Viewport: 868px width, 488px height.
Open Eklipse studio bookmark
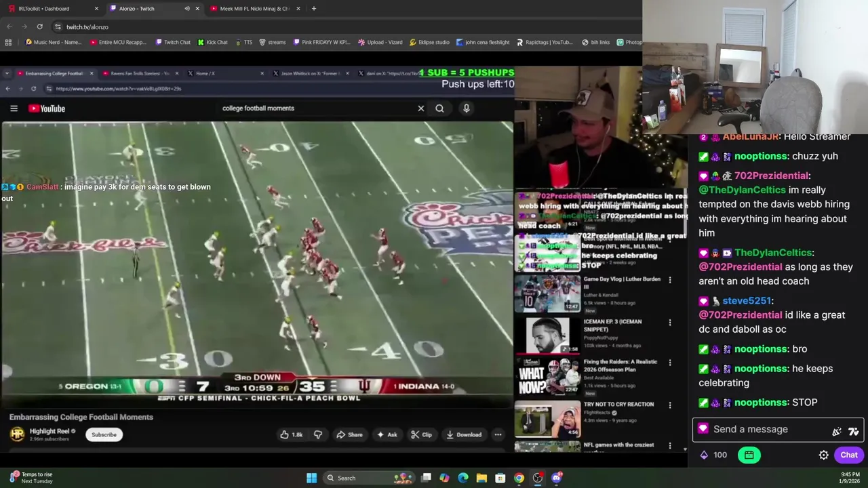[x=429, y=42]
